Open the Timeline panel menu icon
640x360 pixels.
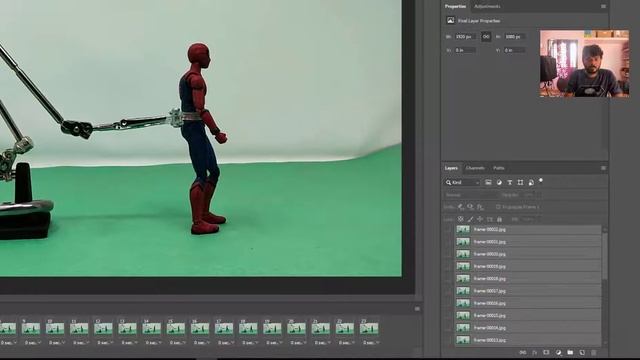[x=417, y=309]
